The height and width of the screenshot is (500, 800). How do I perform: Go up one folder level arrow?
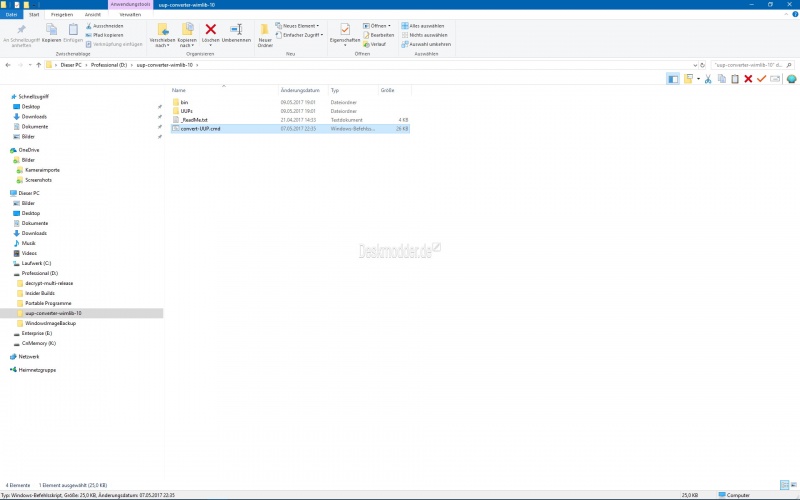(38, 65)
